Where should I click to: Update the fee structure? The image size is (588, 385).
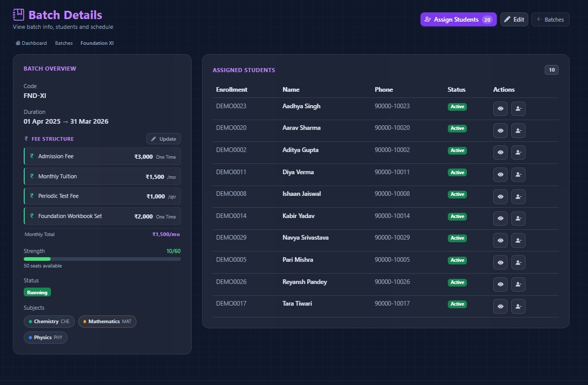163,139
